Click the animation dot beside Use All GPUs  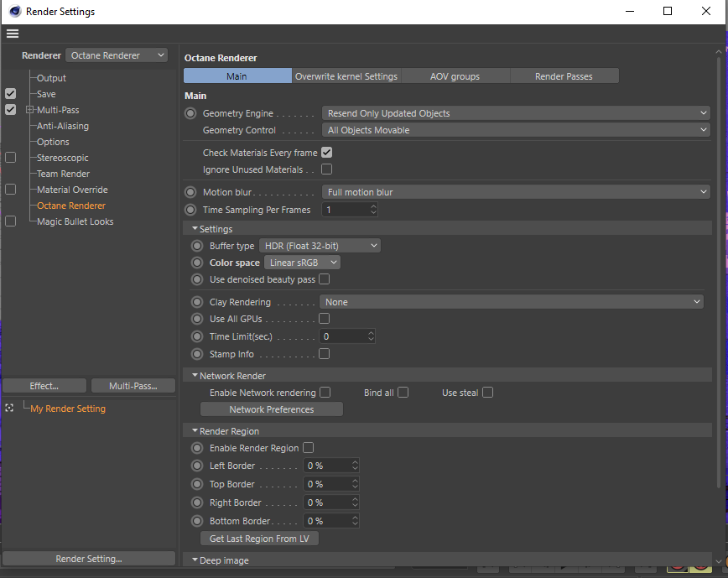coord(197,319)
